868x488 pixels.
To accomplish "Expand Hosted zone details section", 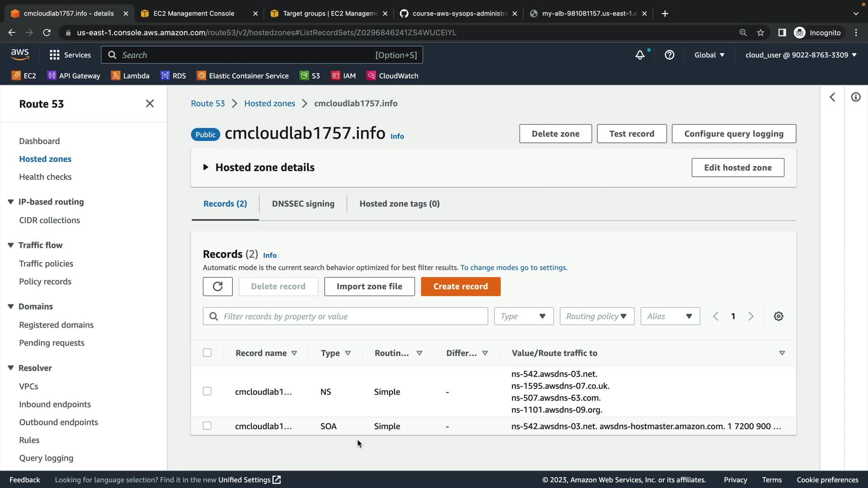I will tap(206, 167).
